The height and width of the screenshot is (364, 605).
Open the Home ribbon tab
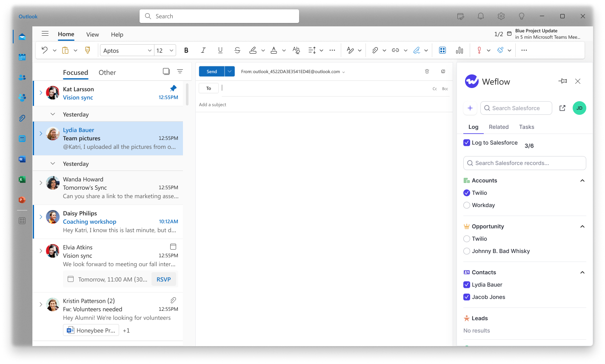click(x=66, y=34)
